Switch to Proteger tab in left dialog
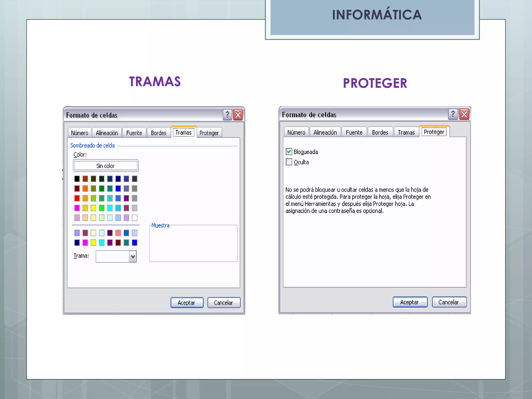 coord(209,133)
